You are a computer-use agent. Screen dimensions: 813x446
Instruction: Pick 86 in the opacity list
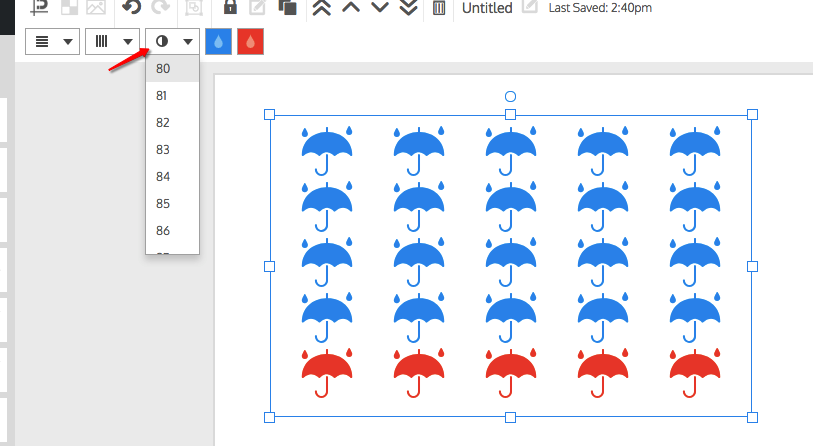pos(163,231)
